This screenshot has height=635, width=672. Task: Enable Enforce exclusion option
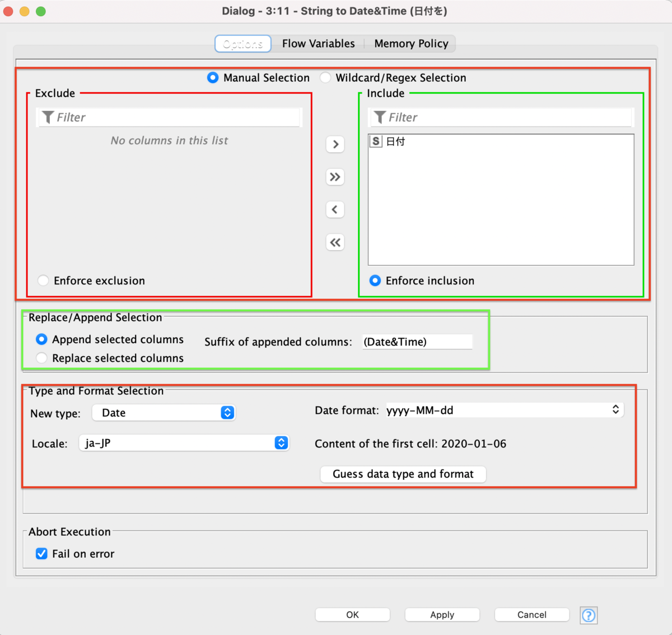click(43, 281)
